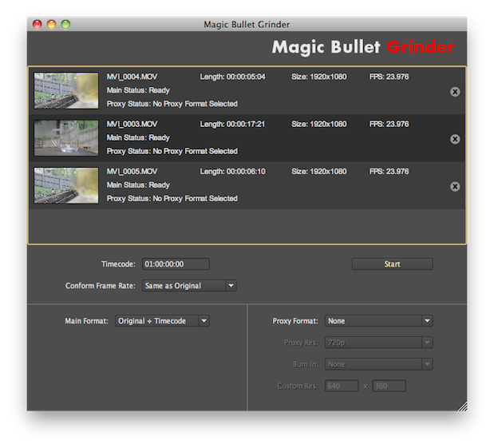Open the Main Format dropdown
This screenshot has height=448, width=494.
(x=162, y=321)
